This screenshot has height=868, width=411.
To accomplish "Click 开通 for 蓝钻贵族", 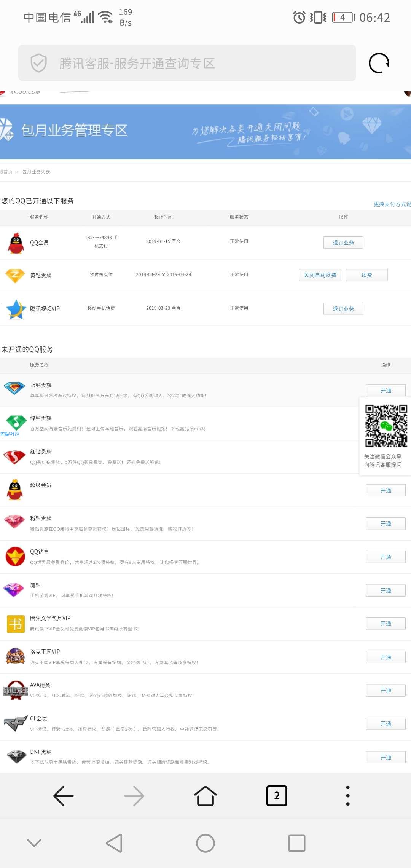I will (386, 390).
